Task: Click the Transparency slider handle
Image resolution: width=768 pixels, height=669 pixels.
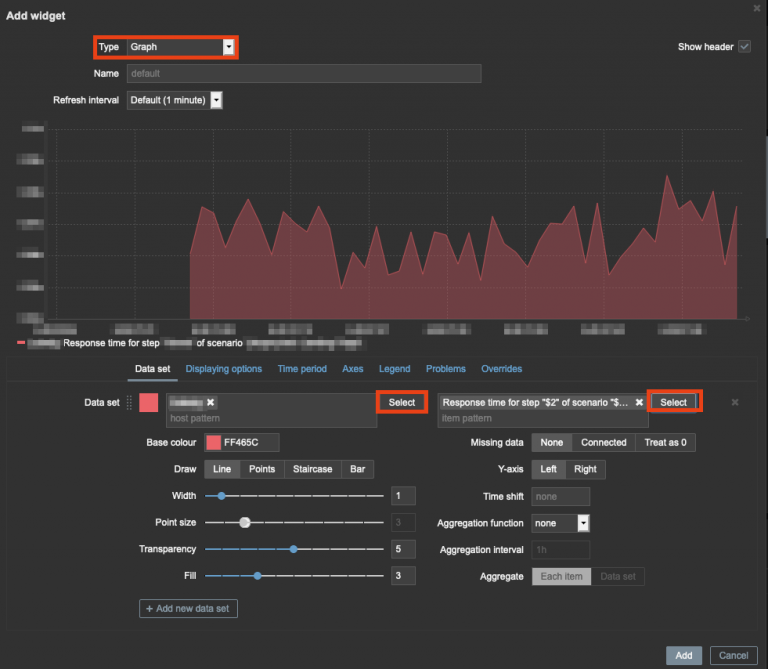Action: 293,549
